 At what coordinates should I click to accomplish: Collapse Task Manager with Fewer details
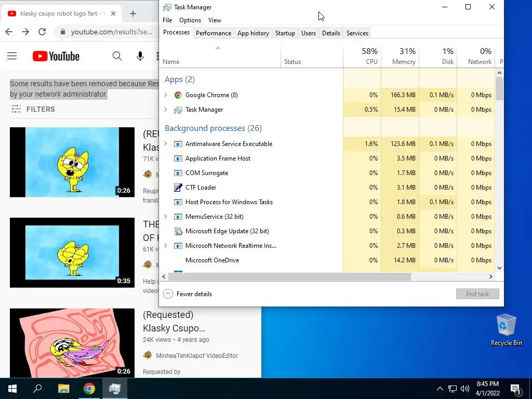click(x=188, y=294)
